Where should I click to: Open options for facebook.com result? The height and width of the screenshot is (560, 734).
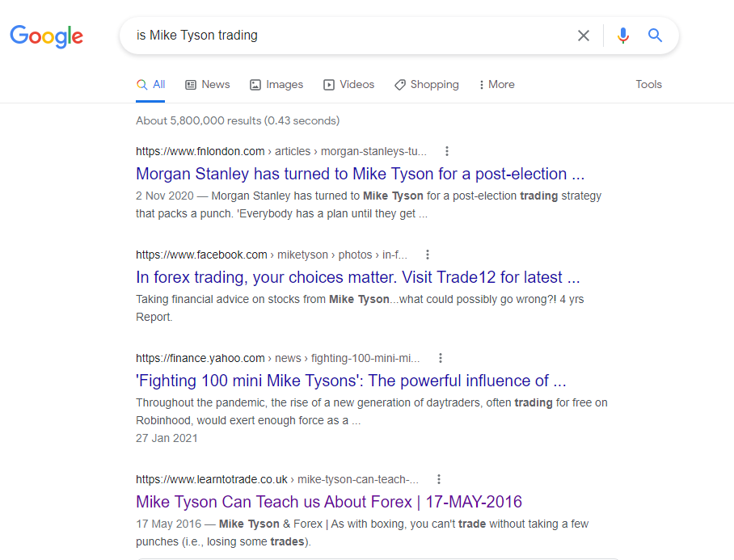428,255
